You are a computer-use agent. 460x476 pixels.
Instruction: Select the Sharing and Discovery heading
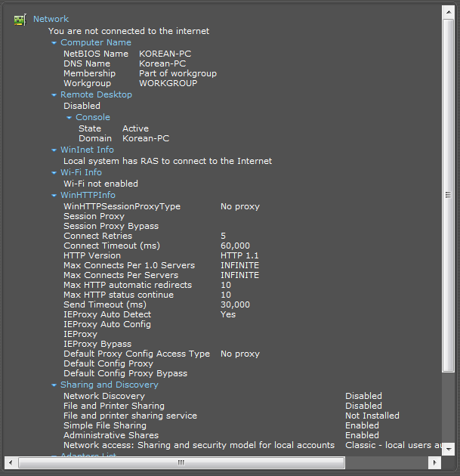(x=110, y=385)
